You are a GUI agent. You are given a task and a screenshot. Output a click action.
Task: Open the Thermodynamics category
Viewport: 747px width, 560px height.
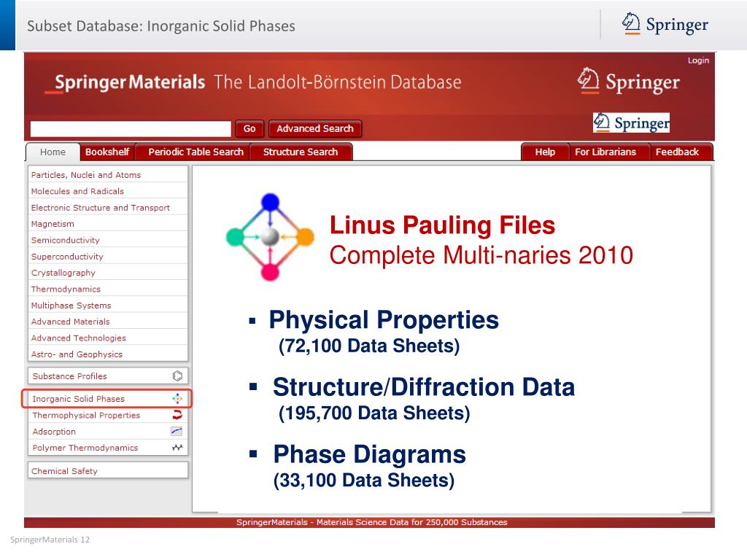108,289
